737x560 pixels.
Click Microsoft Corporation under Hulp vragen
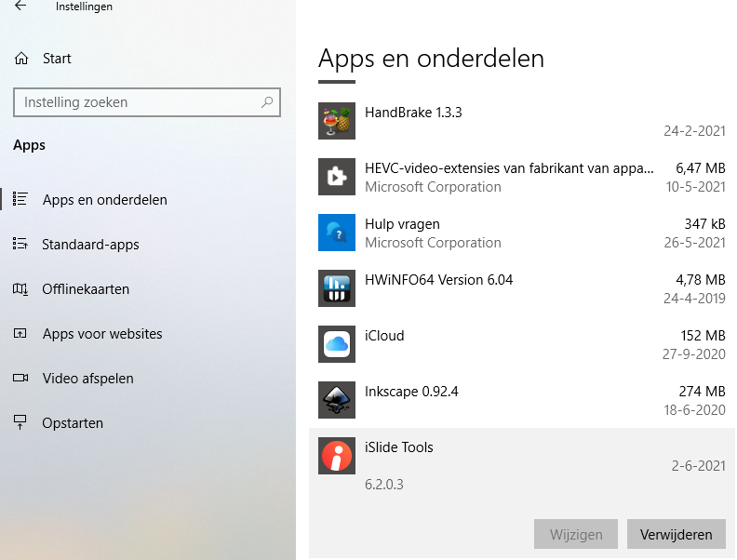pos(433,243)
